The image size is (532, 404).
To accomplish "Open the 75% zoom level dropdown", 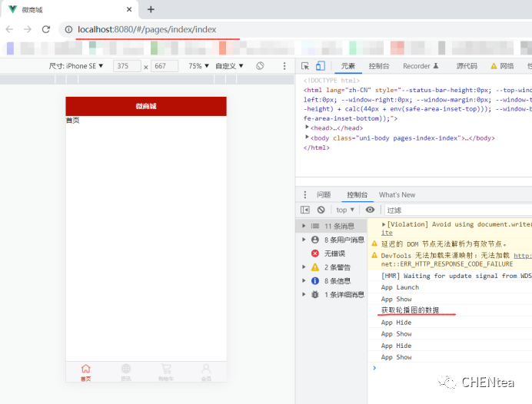I will click(x=199, y=66).
